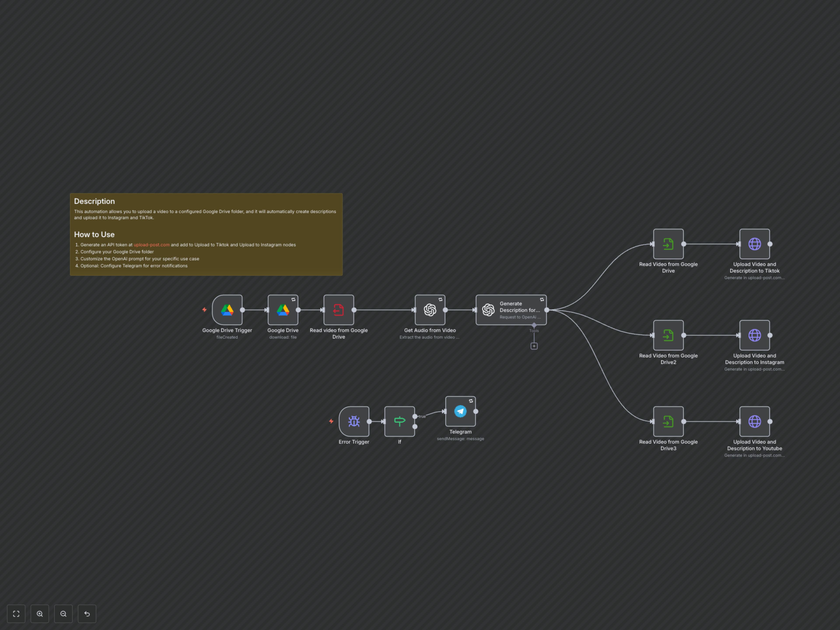Click the If node false output connector
This screenshot has width=840, height=630.
(x=415, y=427)
